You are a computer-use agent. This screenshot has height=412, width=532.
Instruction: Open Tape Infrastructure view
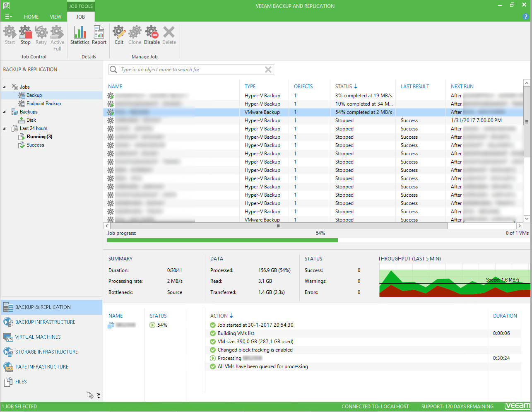[41, 367]
